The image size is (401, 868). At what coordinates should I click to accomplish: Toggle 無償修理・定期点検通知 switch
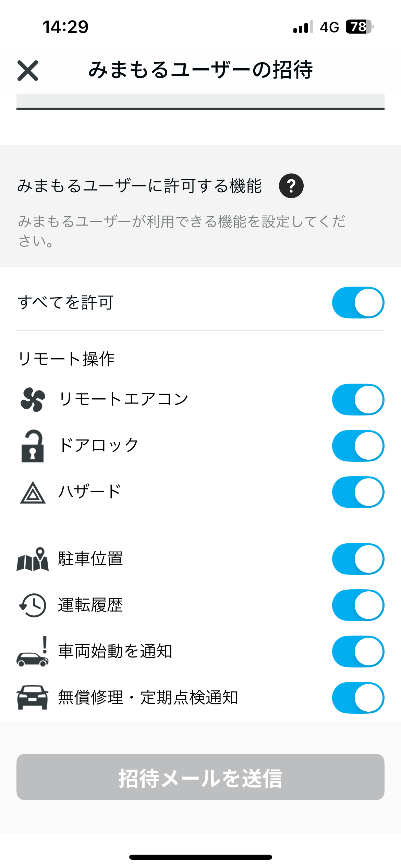pyautogui.click(x=358, y=698)
